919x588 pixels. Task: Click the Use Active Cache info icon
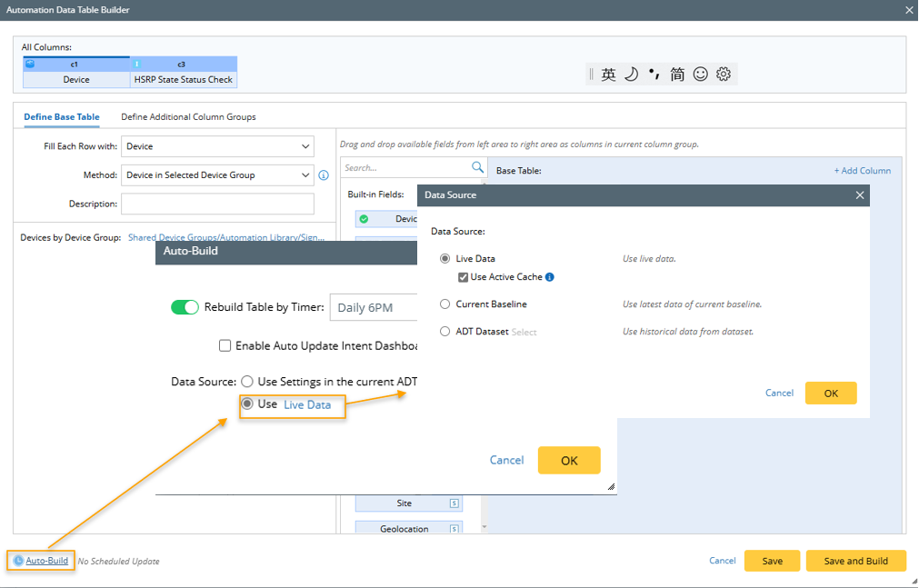(x=550, y=277)
